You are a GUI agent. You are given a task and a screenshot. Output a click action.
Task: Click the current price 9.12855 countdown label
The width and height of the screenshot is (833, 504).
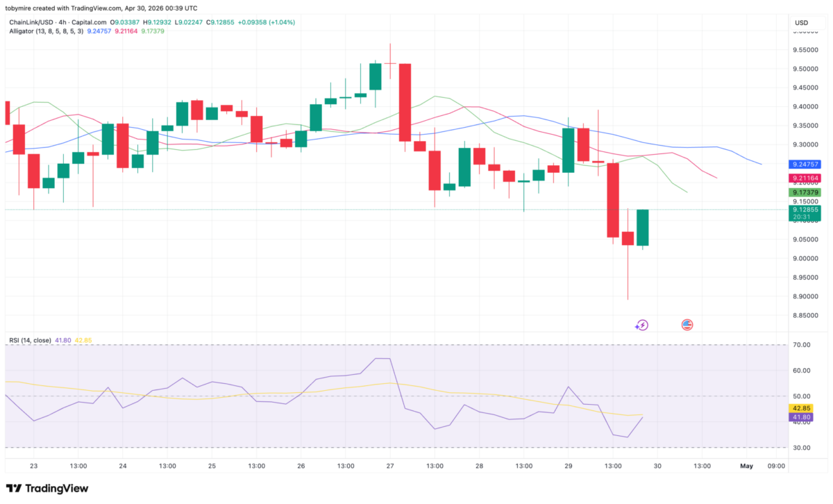click(x=805, y=213)
